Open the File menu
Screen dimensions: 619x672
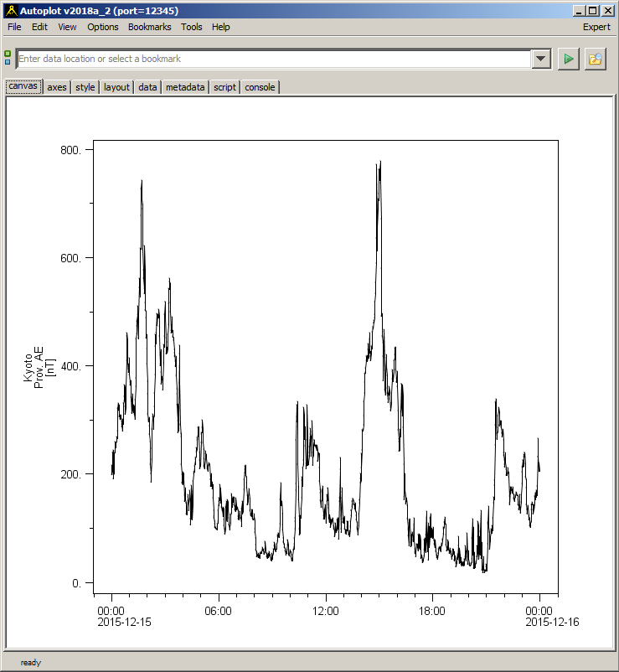(x=14, y=27)
